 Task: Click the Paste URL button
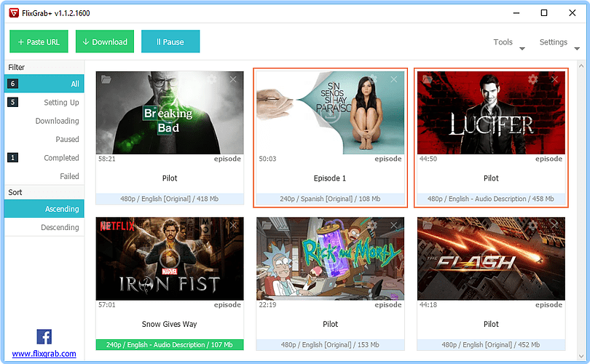[x=39, y=41]
